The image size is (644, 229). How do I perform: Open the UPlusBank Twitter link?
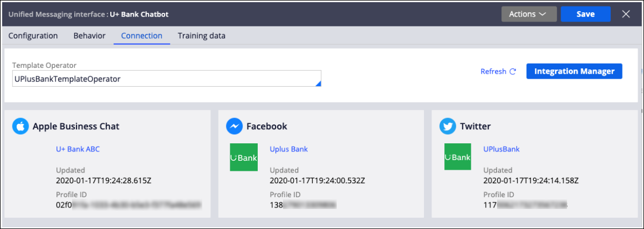click(501, 149)
